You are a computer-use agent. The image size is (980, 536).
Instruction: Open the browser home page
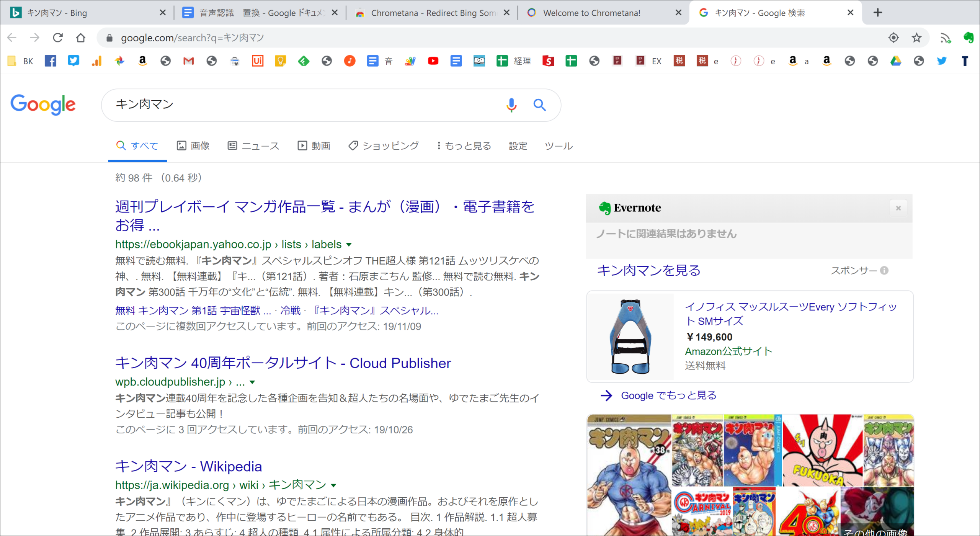point(81,38)
